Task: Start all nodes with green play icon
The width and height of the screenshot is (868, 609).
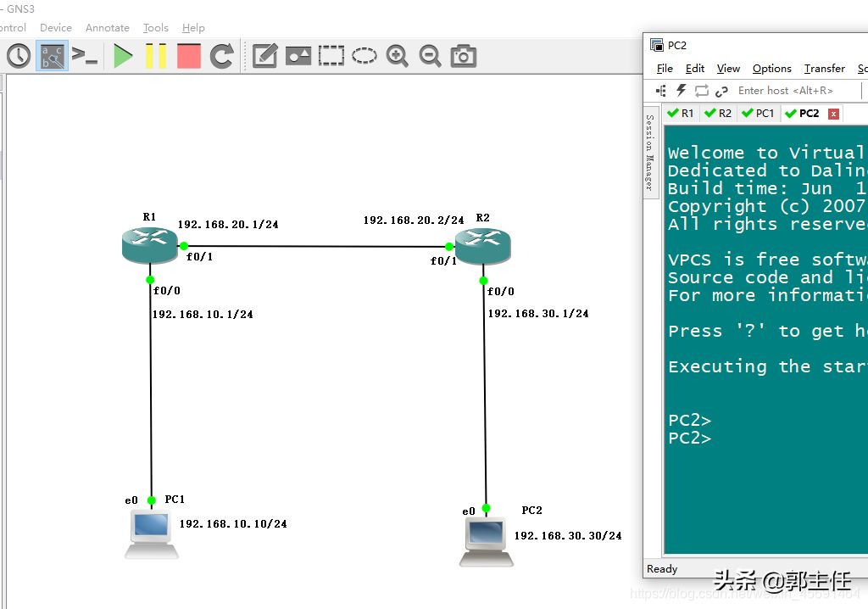Action: click(x=124, y=57)
